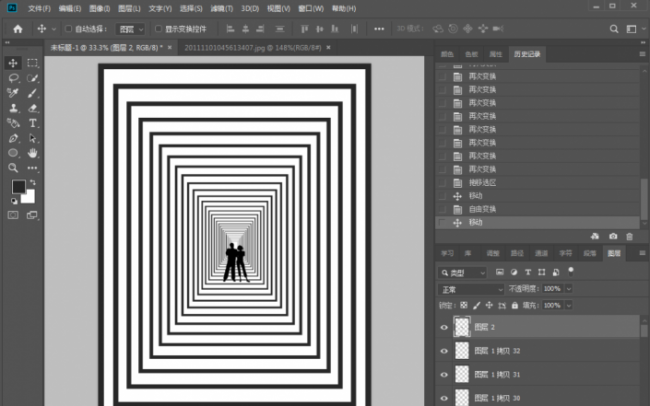The width and height of the screenshot is (650, 406).
Task: Open the 正常 blend mode dropdown
Action: pos(471,289)
